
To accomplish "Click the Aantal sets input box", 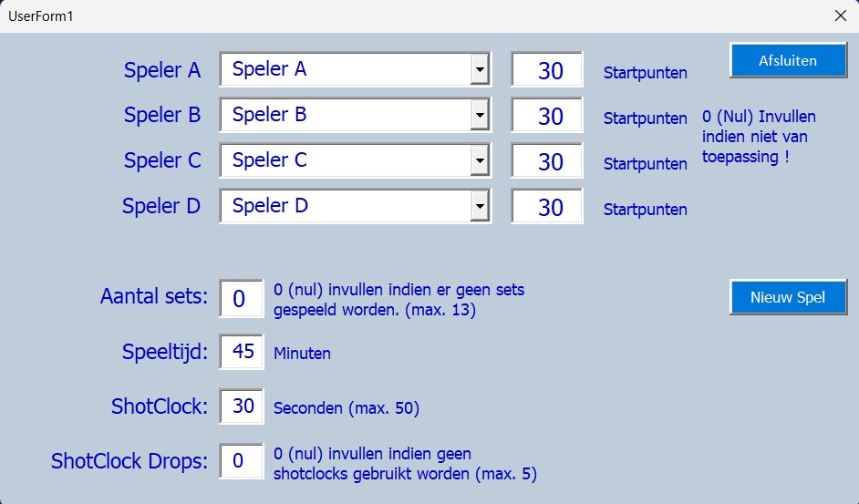I will pyautogui.click(x=241, y=298).
